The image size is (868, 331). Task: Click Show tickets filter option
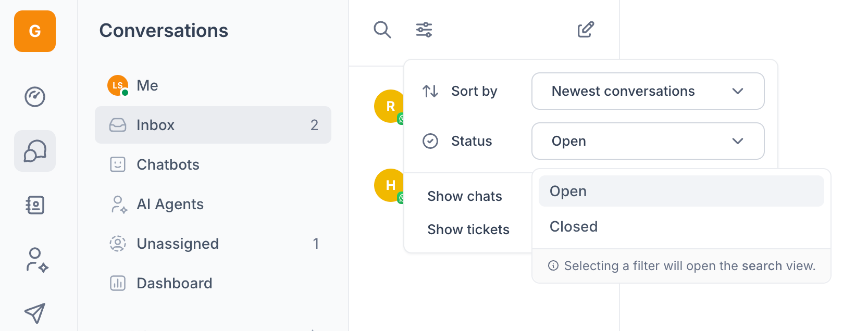click(x=468, y=230)
